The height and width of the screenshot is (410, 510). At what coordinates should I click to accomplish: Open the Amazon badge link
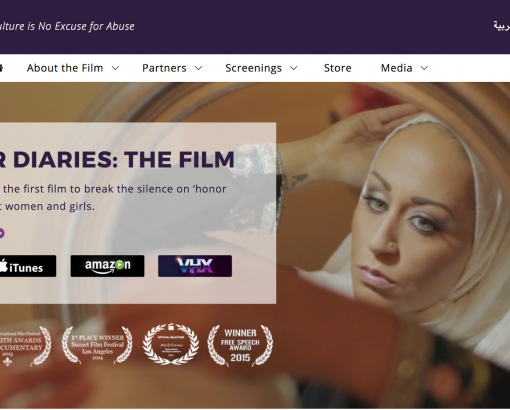[x=107, y=266]
